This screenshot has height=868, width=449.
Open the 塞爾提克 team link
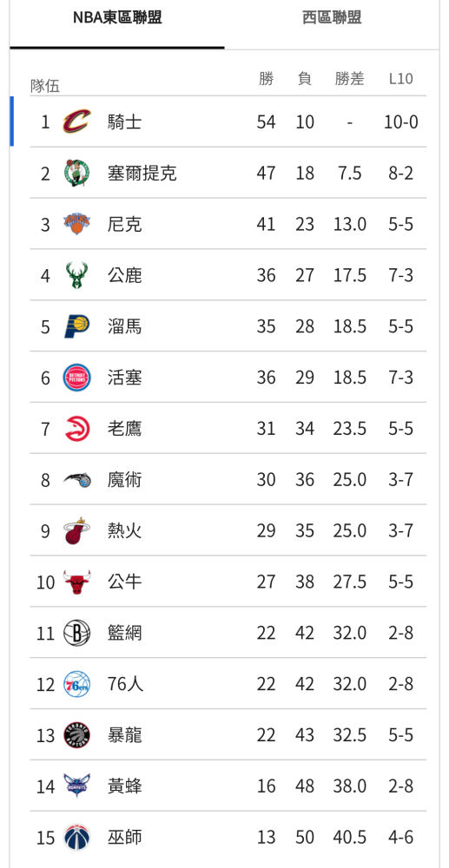142,174
